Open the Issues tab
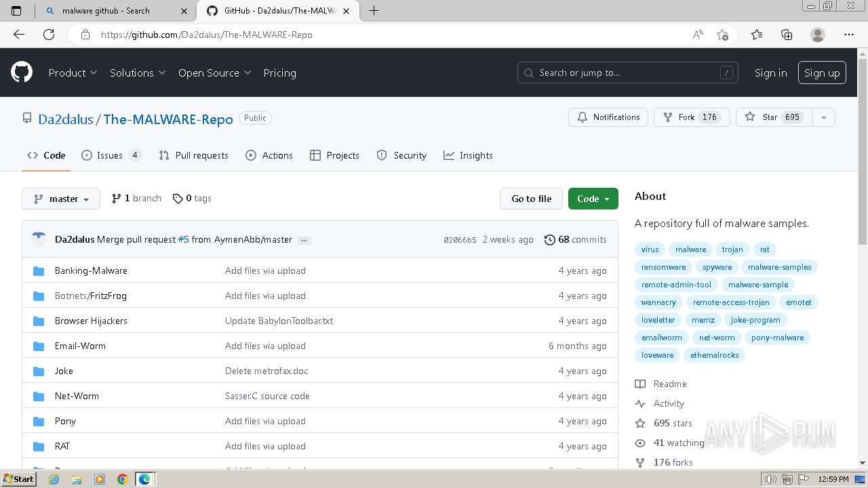Viewport: 868px width, 488px height. point(111,155)
